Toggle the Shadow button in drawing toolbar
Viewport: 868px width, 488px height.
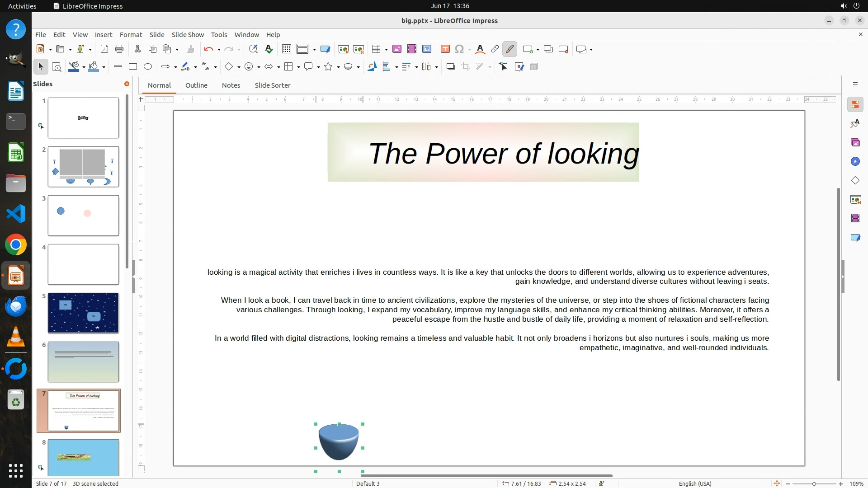coord(450,67)
